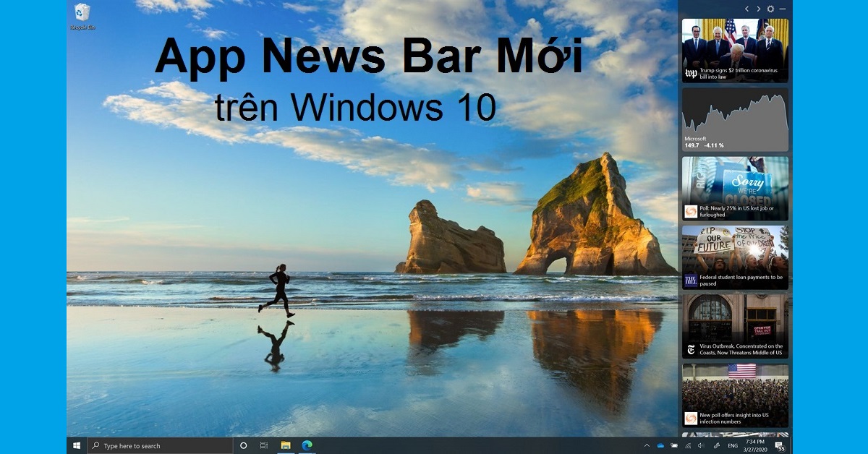
Task: Expand hidden icons in system tray
Action: [x=647, y=445]
